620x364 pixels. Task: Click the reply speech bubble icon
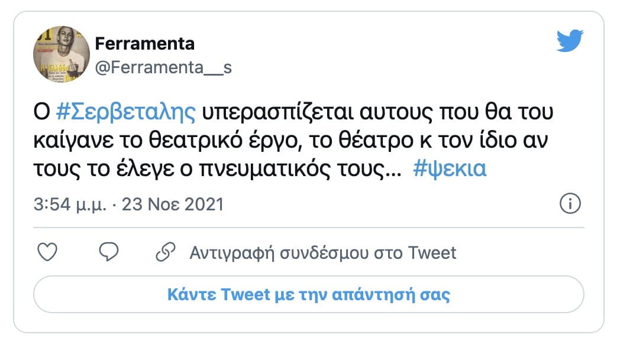pos(108,253)
